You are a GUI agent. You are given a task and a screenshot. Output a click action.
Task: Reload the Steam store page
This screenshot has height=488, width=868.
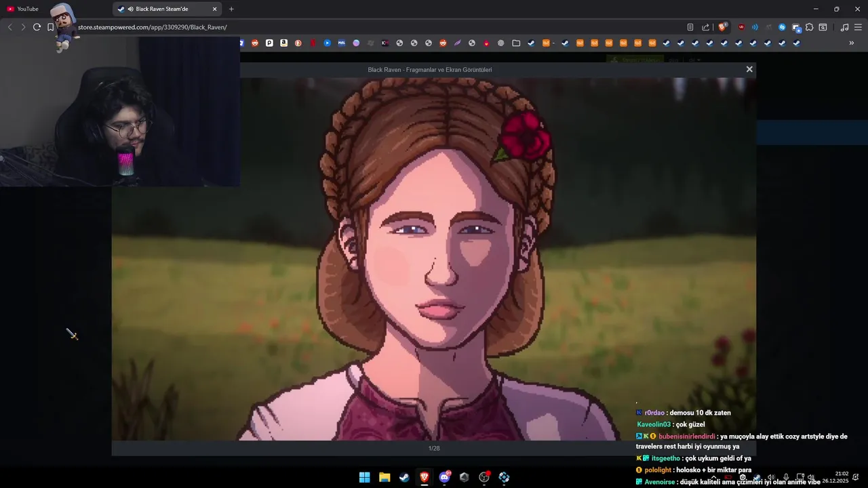coord(37,27)
